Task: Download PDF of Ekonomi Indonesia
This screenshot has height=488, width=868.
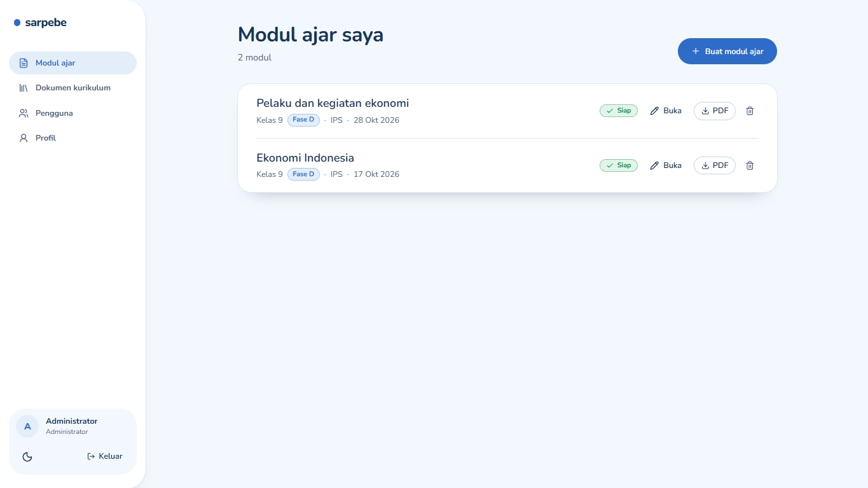Action: click(715, 165)
